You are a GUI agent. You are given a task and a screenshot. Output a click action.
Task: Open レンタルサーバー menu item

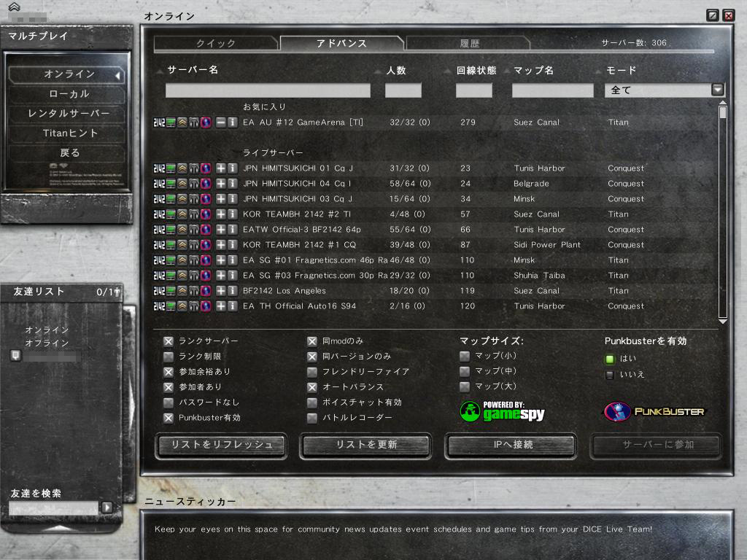pos(66,113)
